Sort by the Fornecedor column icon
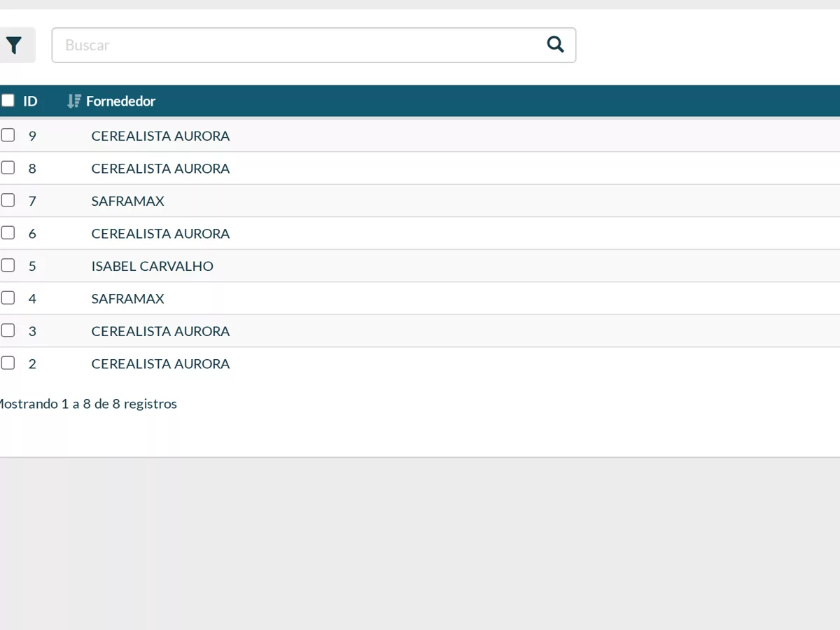 tap(73, 101)
